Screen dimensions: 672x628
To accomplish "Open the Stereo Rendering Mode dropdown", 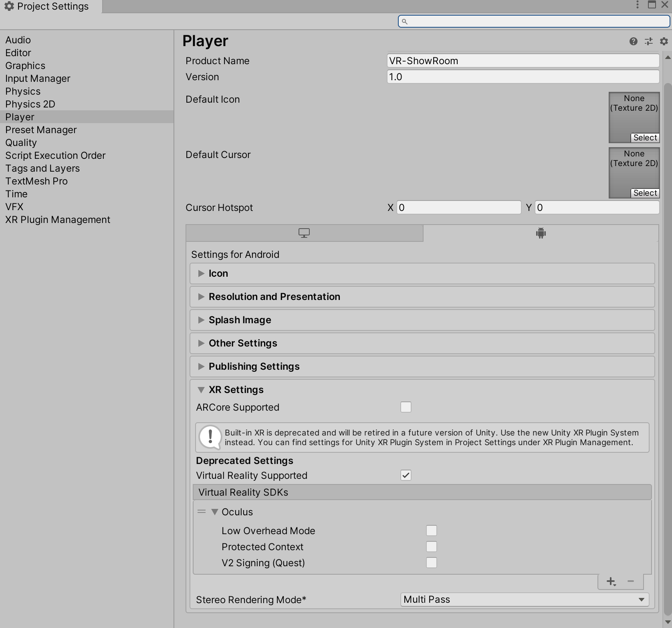I will 525,600.
